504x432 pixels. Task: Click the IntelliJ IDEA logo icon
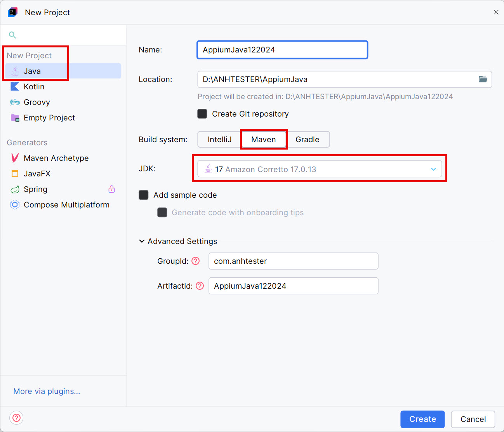pos(13,12)
